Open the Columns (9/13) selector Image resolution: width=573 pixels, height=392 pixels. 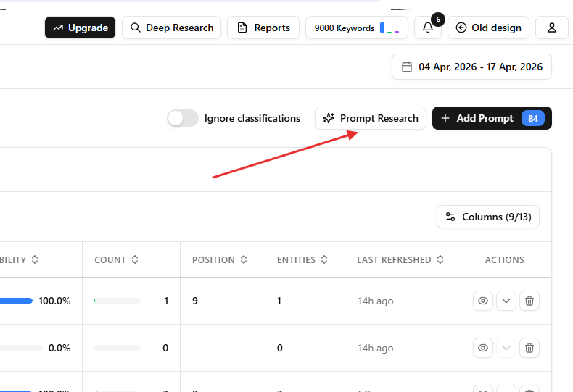tap(487, 217)
